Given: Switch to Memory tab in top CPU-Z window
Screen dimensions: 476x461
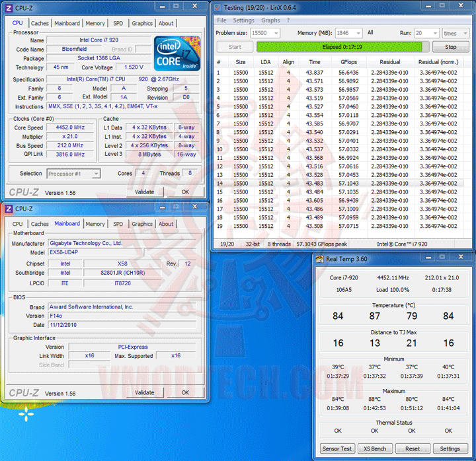Looking at the screenshot, I should tap(95, 23).
